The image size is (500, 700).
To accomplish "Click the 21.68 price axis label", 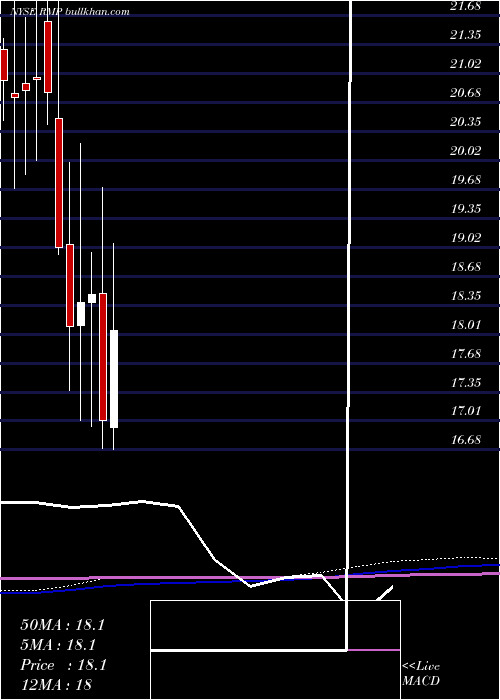I will tap(466, 6).
